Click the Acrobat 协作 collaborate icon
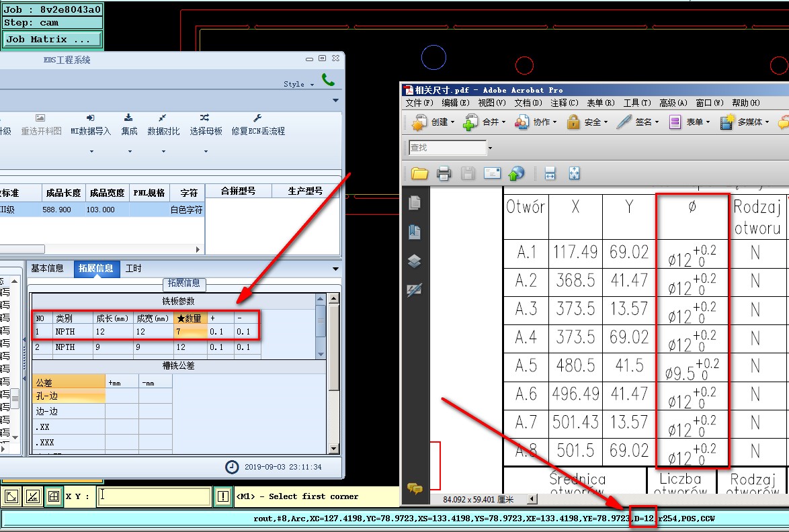This screenshot has height=532, width=789. pos(522,122)
